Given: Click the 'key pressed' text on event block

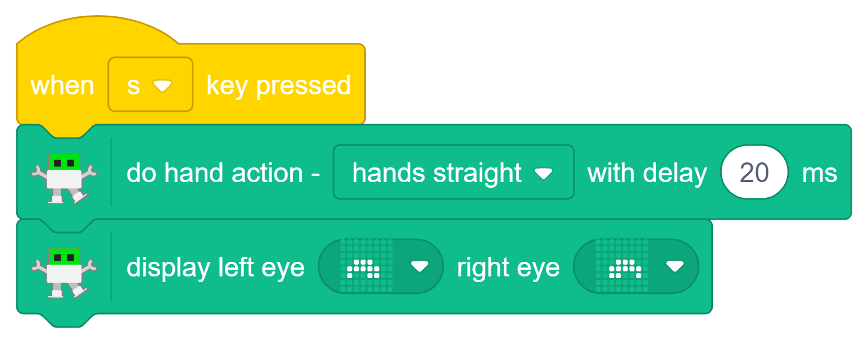Looking at the screenshot, I should pyautogui.click(x=279, y=86).
